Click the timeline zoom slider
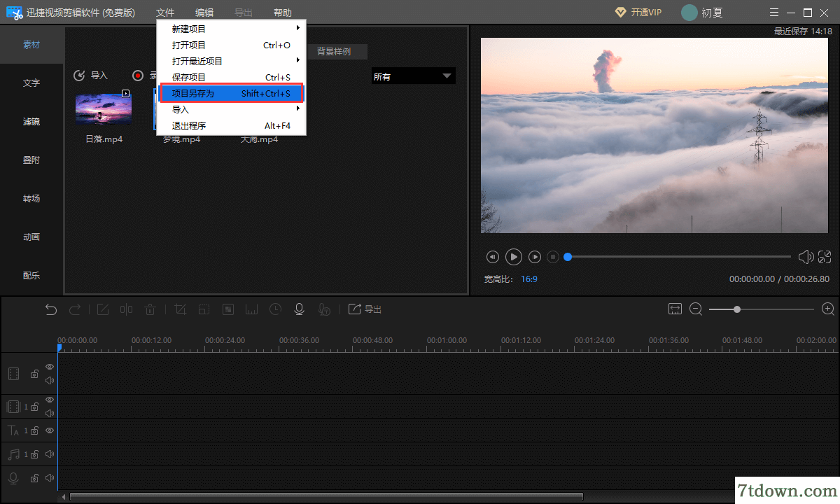The image size is (840, 504). (762, 309)
